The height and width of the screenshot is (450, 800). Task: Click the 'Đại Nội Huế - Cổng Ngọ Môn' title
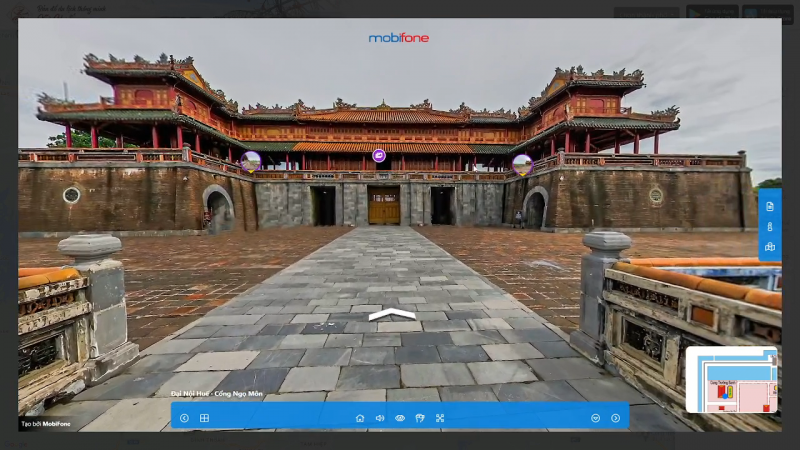point(217,394)
